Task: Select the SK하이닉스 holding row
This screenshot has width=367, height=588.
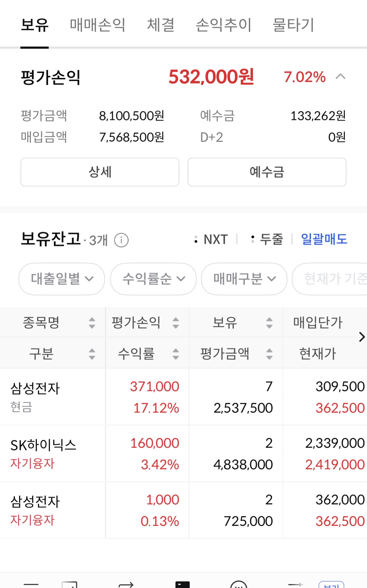Action: tap(183, 453)
